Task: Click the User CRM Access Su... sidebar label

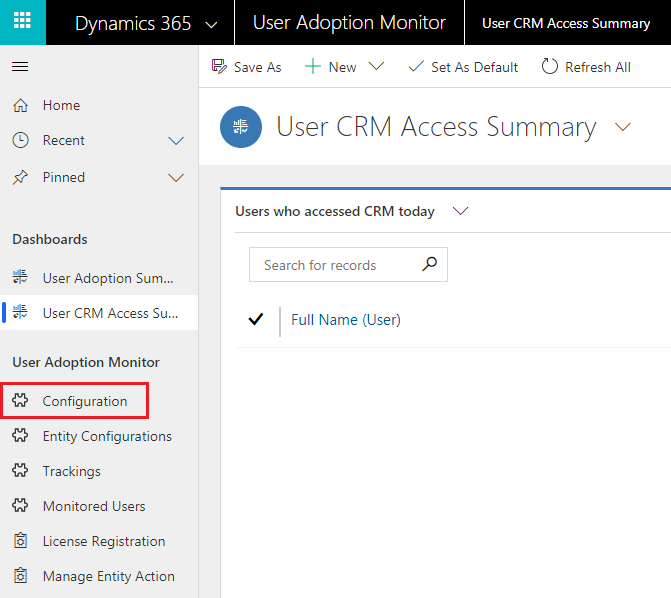Action: [x=110, y=313]
